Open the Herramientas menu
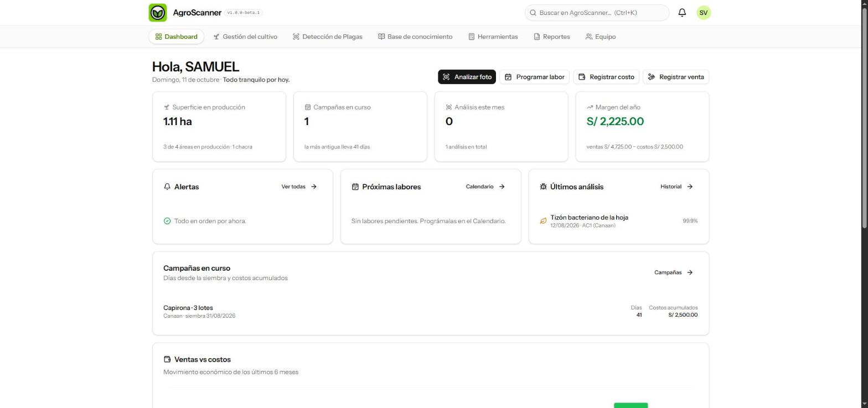 click(493, 37)
